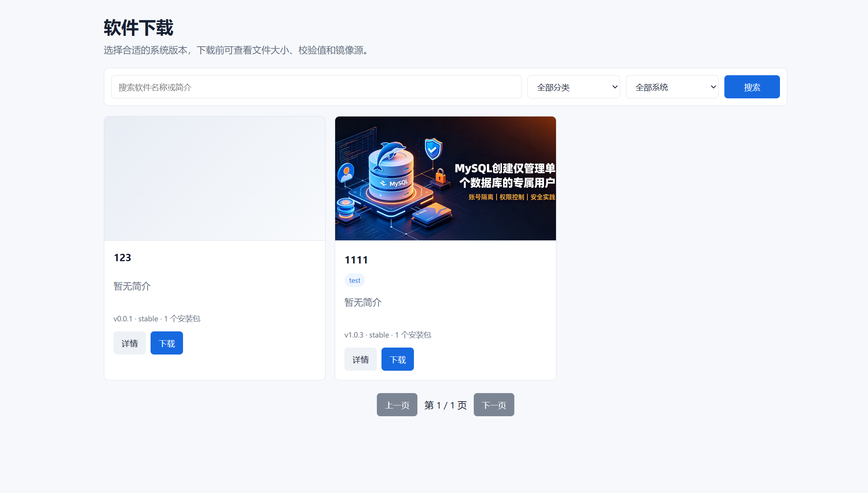Click 下载 for software 123
The width and height of the screenshot is (868, 493).
pos(167,343)
